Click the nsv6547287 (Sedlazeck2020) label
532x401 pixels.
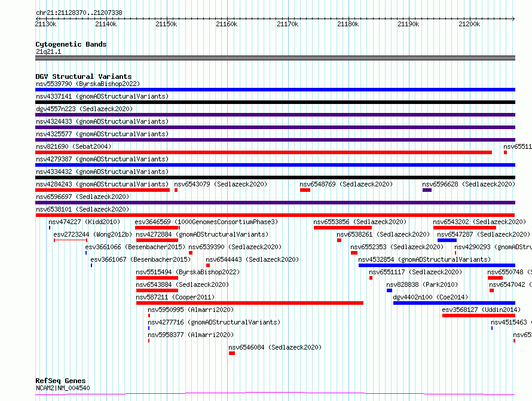pos(484,234)
